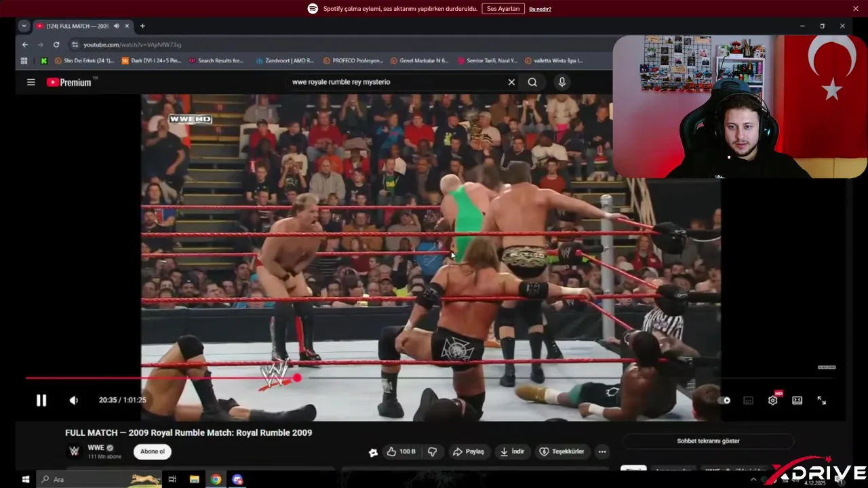Go back with the browser back arrow
Screen dimensions: 868x488
[25, 45]
